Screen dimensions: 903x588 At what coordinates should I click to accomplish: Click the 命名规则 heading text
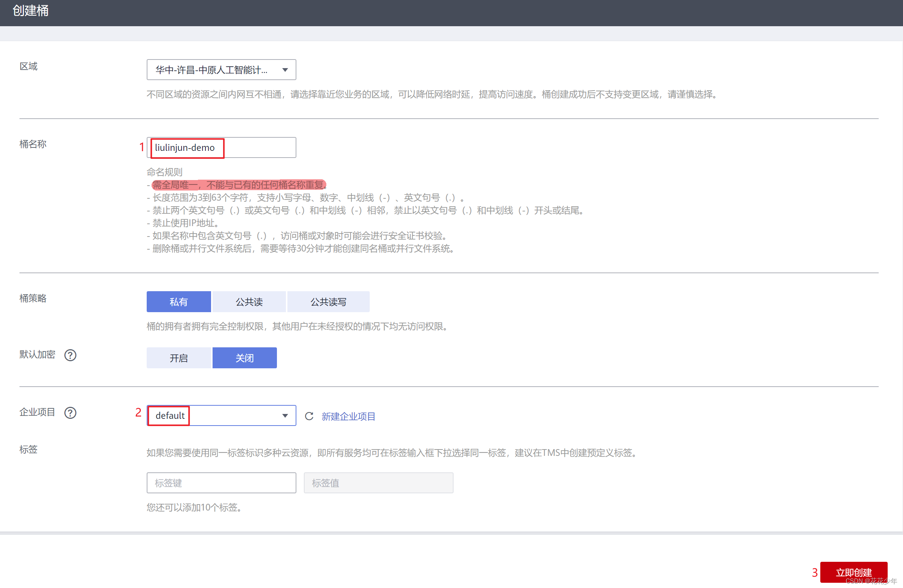pos(164,172)
